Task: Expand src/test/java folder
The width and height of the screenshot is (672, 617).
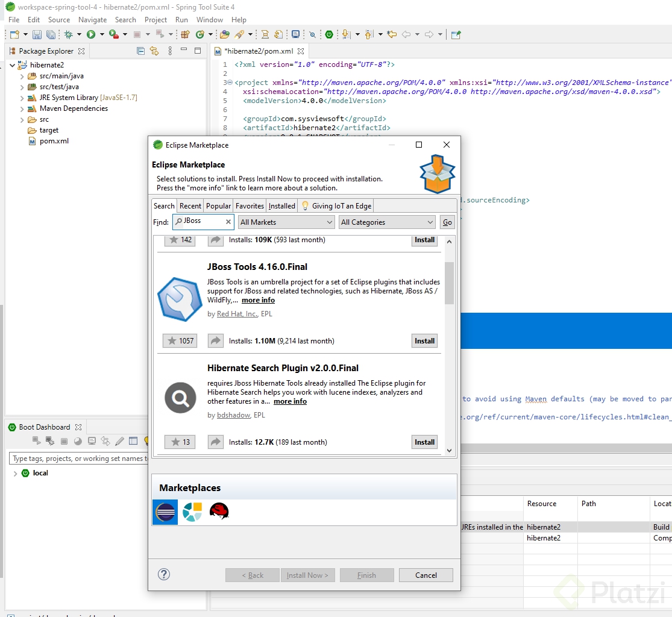Action: click(x=22, y=87)
